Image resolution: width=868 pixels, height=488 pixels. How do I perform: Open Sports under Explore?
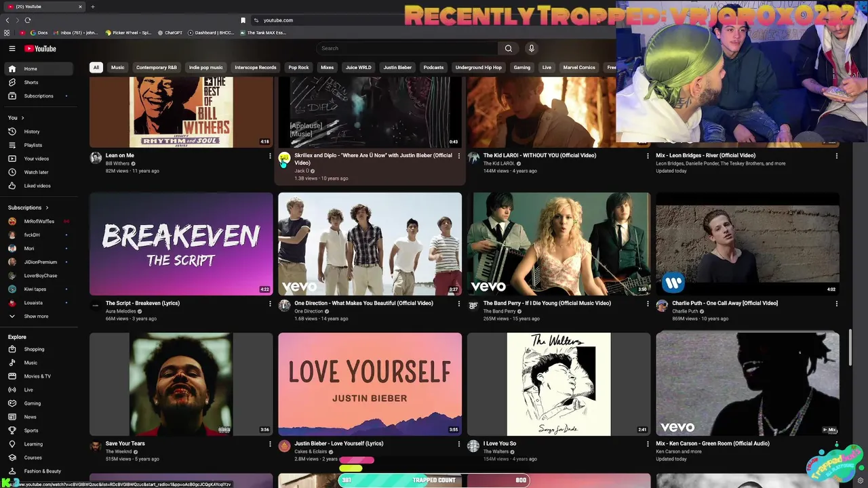click(38, 430)
